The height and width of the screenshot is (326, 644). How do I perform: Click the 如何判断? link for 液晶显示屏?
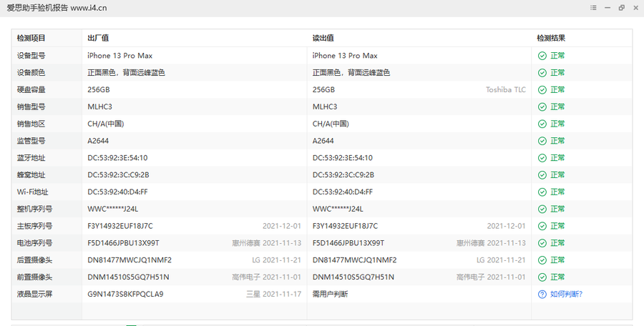(x=567, y=294)
